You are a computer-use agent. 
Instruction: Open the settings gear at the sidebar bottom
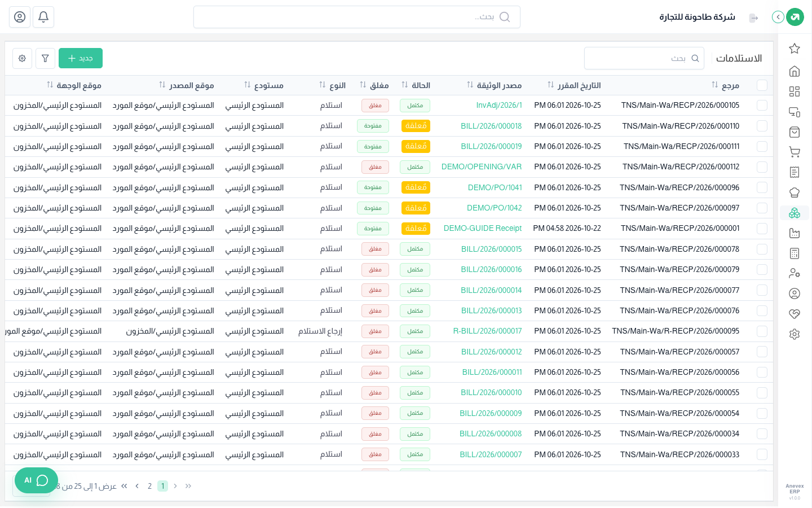click(795, 334)
